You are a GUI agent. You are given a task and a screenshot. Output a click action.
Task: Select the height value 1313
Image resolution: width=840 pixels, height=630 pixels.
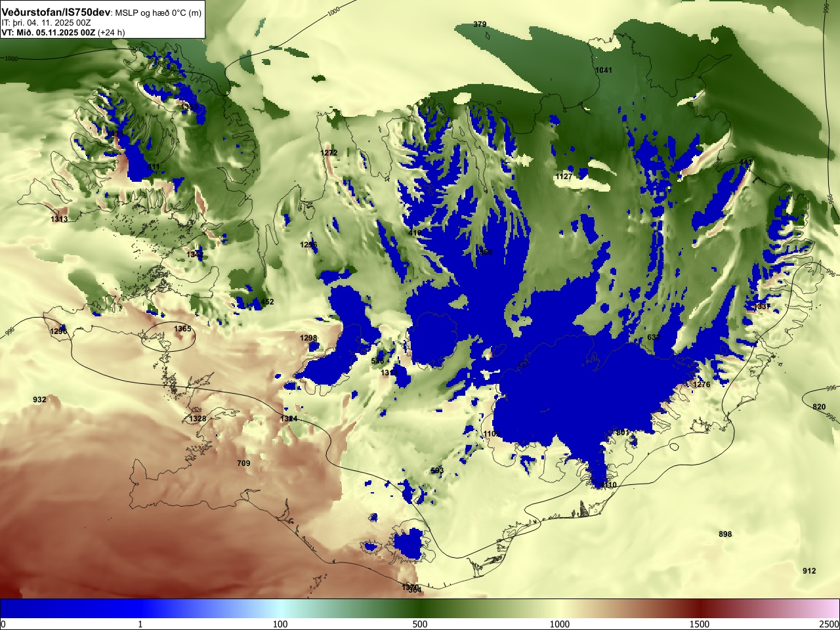[x=59, y=219]
